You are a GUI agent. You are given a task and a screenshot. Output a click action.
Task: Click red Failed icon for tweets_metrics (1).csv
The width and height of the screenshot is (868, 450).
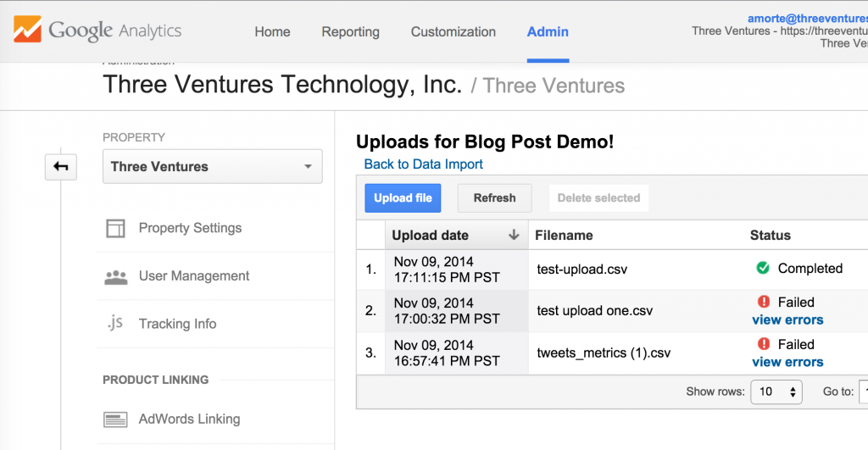click(764, 344)
